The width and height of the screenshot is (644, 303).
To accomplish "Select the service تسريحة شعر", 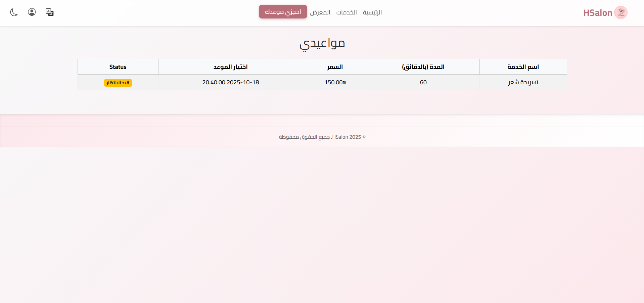I will [523, 82].
